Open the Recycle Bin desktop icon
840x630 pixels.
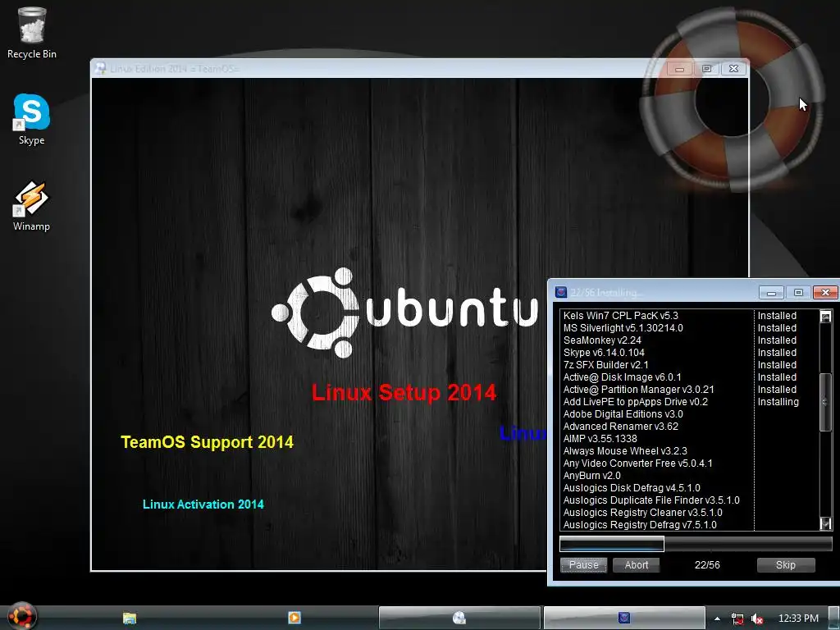point(32,33)
